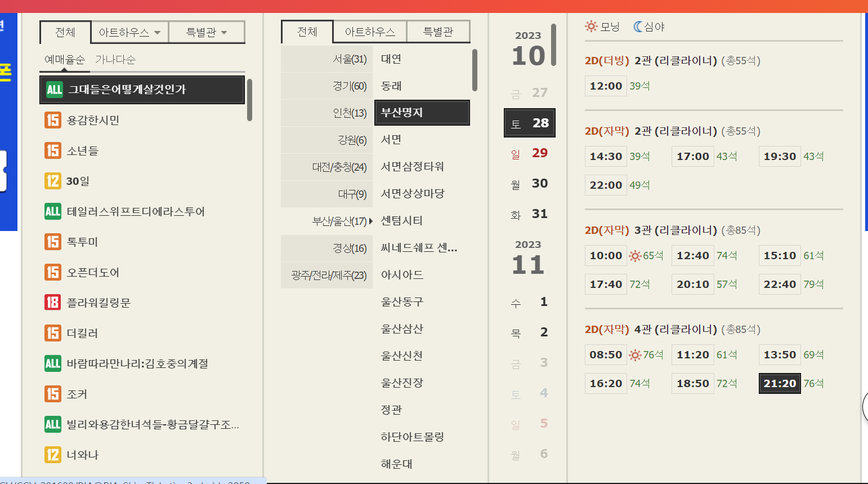Switch to 특별관 tab in theater panel
The width and height of the screenshot is (868, 484).
(x=438, y=32)
